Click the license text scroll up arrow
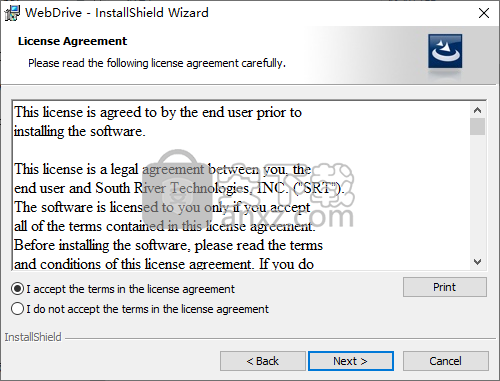Screen dimensions: 500x381 [x=477, y=110]
